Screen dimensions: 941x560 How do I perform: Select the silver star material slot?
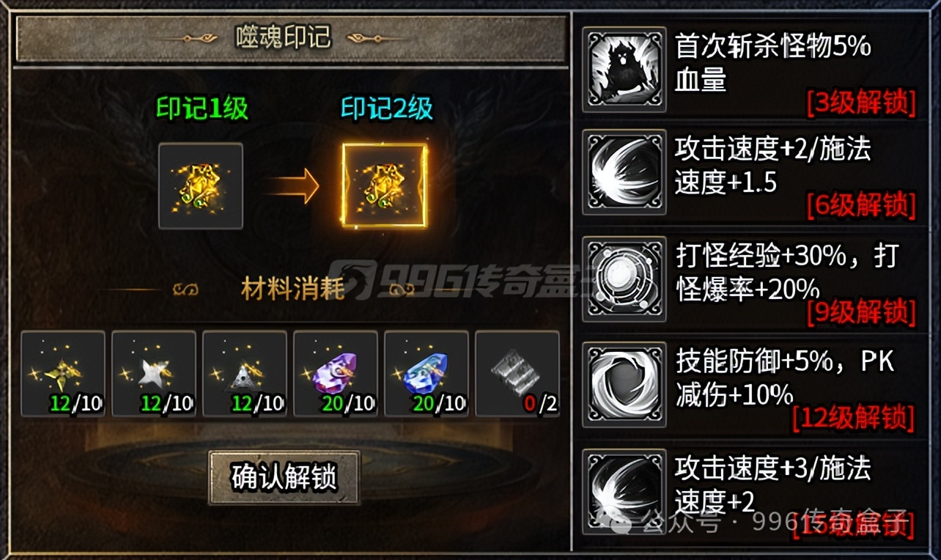point(154,374)
